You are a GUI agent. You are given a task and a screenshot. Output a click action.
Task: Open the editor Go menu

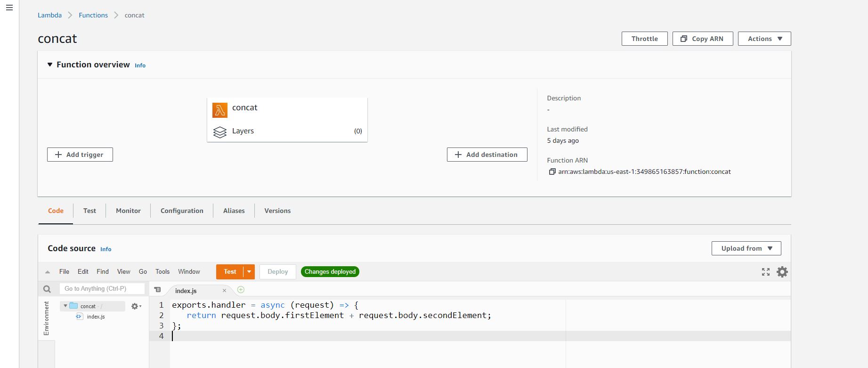143,272
